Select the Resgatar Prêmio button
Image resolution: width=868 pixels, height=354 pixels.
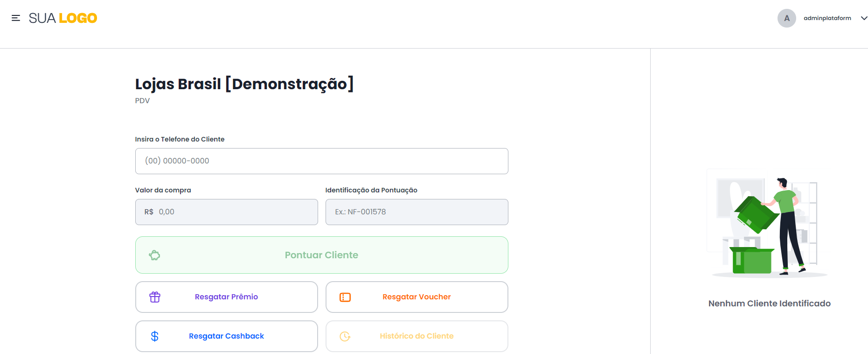[226, 297]
